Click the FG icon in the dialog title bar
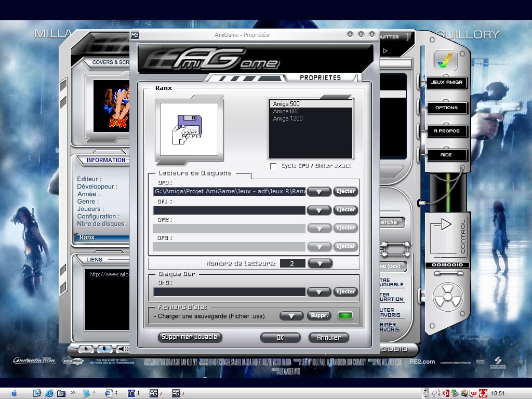 [x=135, y=35]
